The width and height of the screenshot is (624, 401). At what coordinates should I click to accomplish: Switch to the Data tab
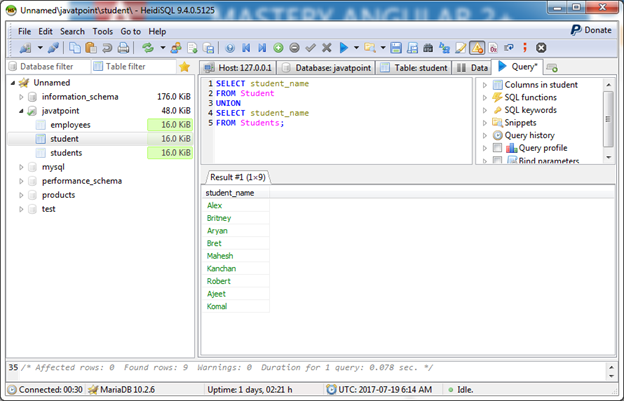pyautogui.click(x=472, y=68)
